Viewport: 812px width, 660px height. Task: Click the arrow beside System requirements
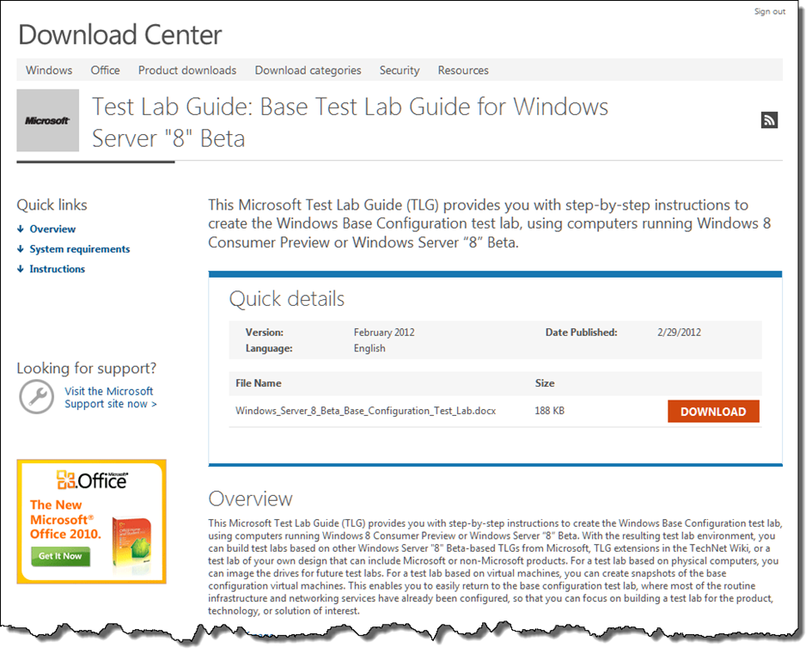coord(21,249)
